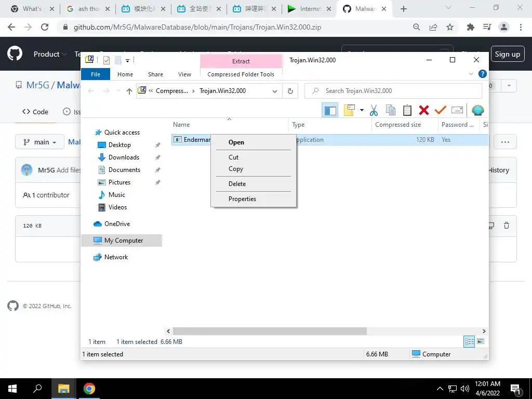
Task: Click the trash delete icon on GitHub
Action: pyautogui.click(x=507, y=225)
